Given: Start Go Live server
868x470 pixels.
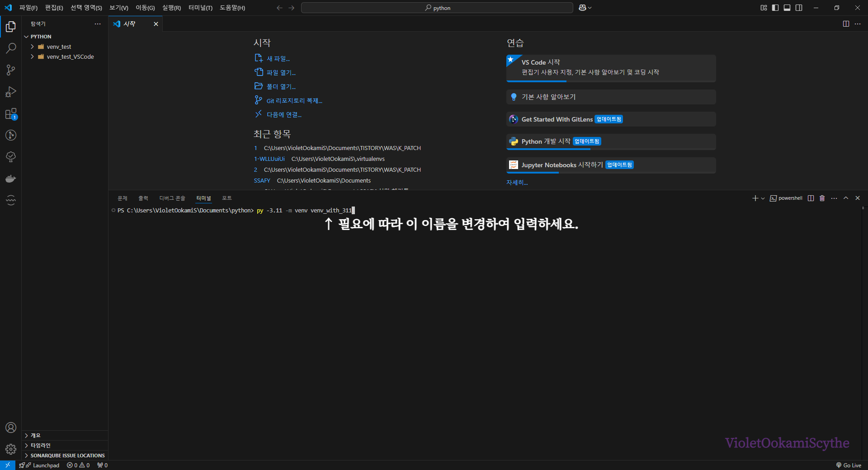Looking at the screenshot, I should tap(849, 465).
